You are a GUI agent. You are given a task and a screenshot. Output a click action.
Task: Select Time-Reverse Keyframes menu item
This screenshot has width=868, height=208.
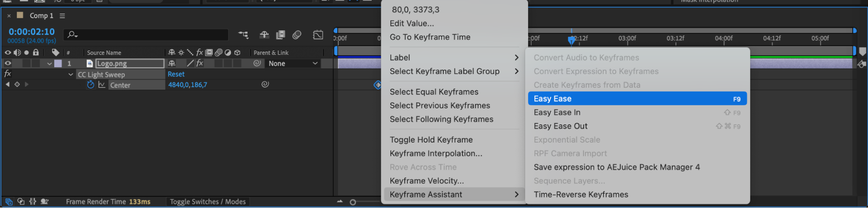581,195
